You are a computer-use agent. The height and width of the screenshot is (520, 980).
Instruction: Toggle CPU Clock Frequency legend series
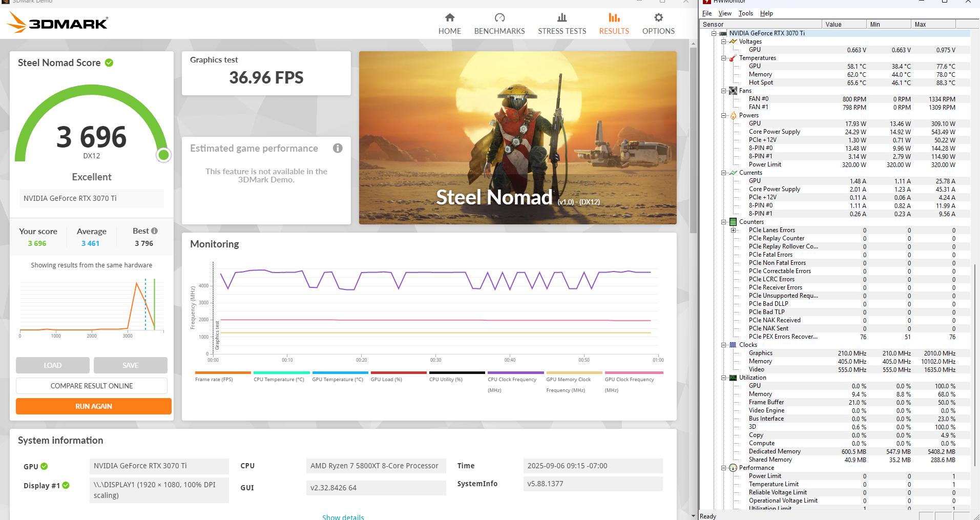click(516, 382)
